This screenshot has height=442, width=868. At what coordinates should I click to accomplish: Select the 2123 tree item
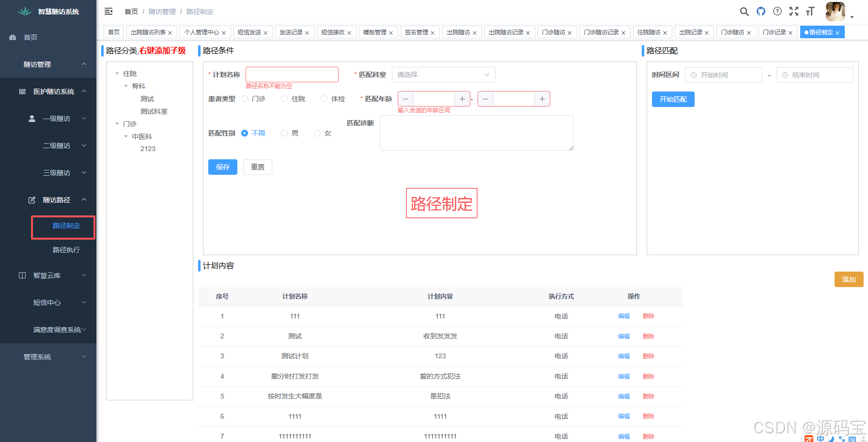pyautogui.click(x=148, y=149)
